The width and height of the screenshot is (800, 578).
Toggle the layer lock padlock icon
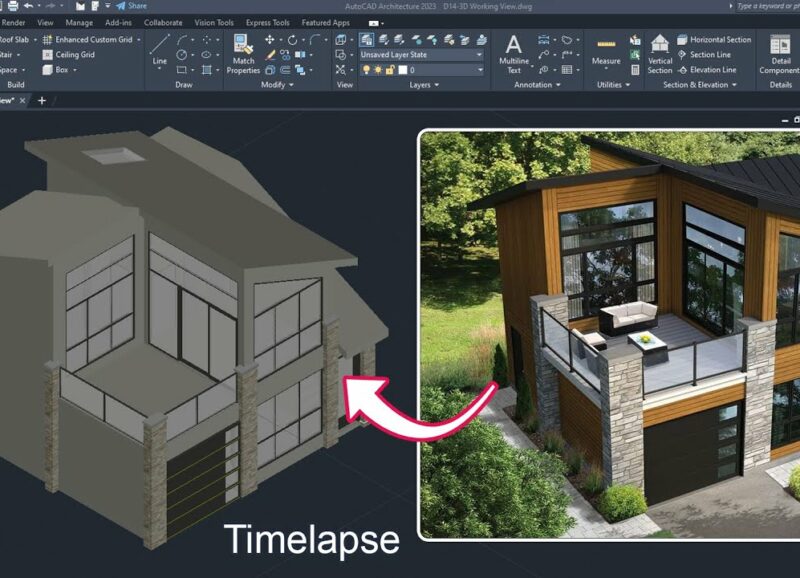[390, 70]
